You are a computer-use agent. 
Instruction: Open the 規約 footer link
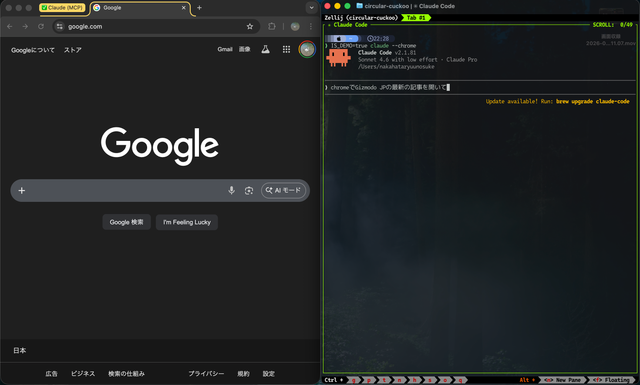(244, 374)
